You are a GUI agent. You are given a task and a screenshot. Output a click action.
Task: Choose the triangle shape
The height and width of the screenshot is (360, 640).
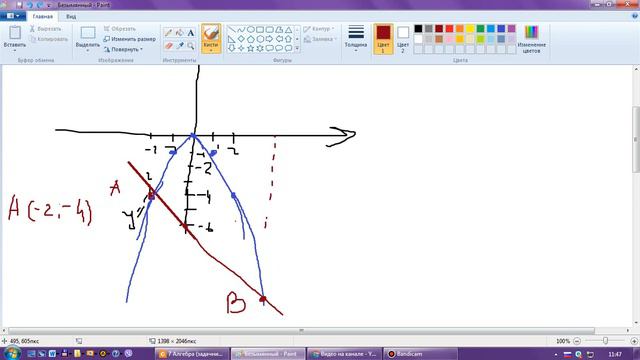[x=289, y=29]
